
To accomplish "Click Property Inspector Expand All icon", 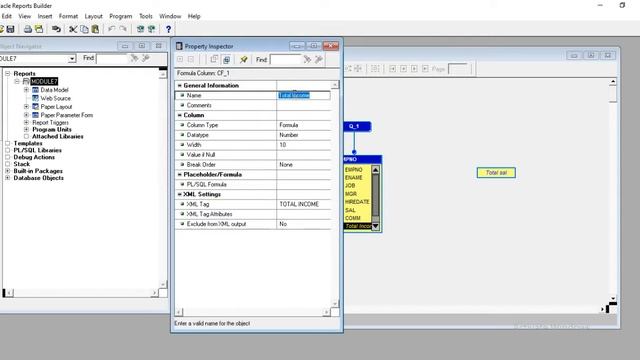I will [x=180, y=60].
